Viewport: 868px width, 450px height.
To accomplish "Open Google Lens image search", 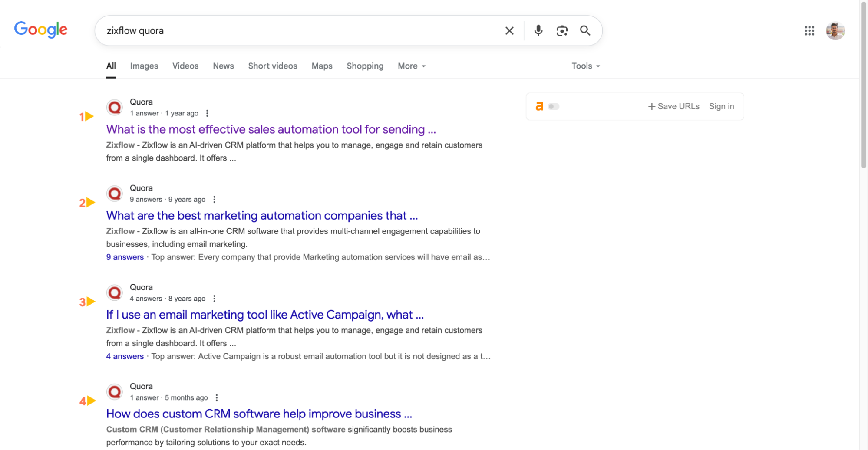I will [562, 30].
